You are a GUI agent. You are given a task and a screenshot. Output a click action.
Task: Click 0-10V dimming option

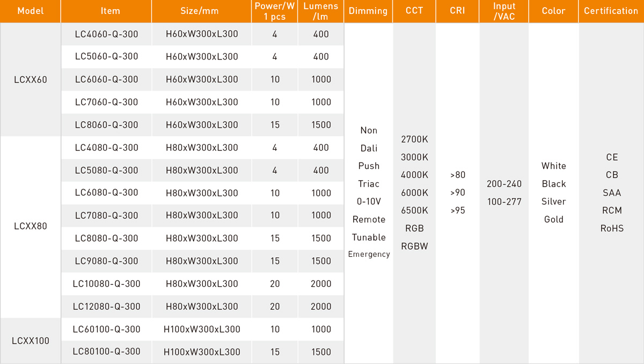click(369, 202)
